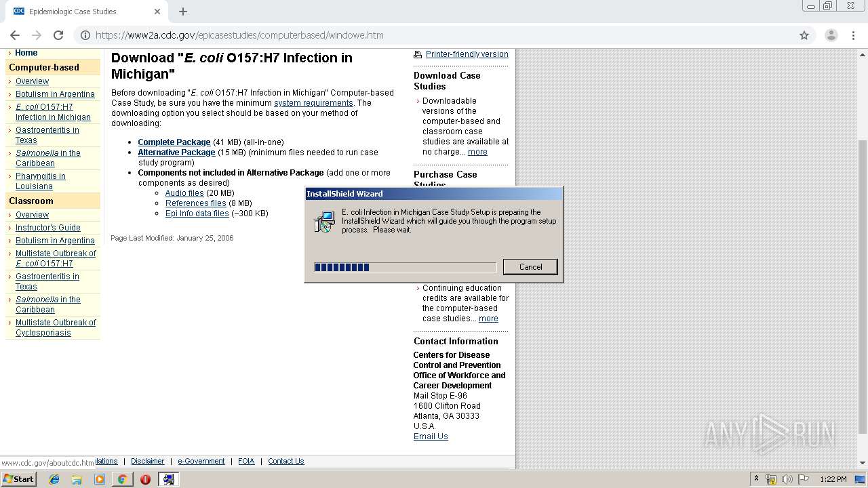The height and width of the screenshot is (488, 868).
Task: Open Pharyngitis in Louisiana link
Action: point(41,181)
